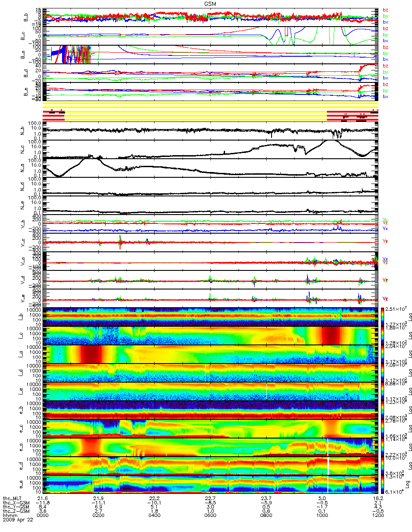Click the blue bx legend of B_e
This screenshot has height=532, width=412.
click(385, 97)
